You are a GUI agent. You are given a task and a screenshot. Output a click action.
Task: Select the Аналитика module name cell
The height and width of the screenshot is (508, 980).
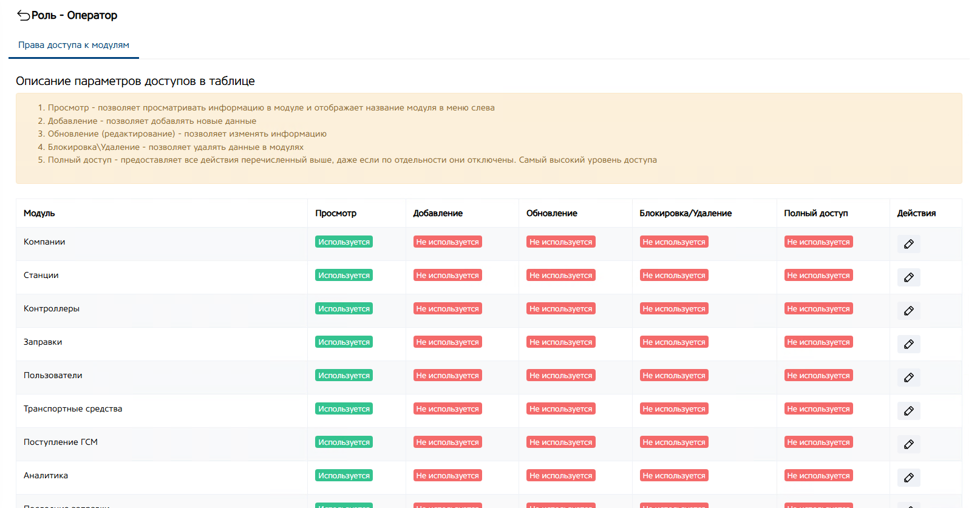[x=46, y=475]
